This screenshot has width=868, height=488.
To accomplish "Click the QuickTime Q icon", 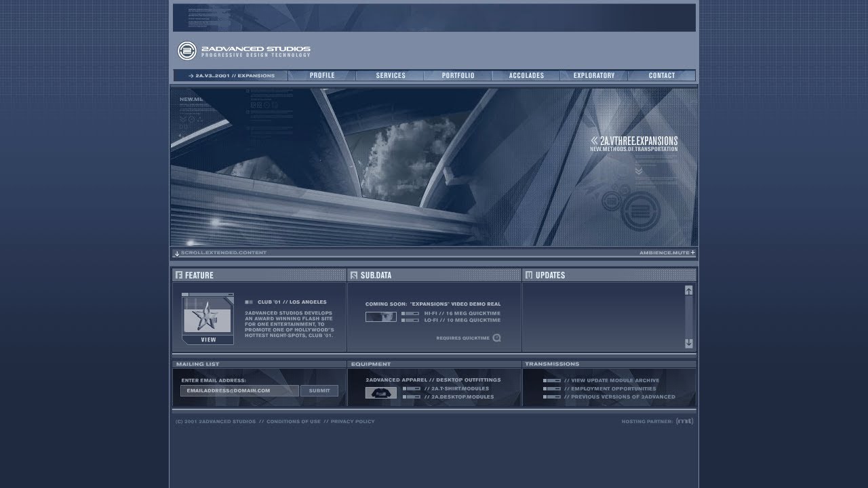I will tap(496, 338).
